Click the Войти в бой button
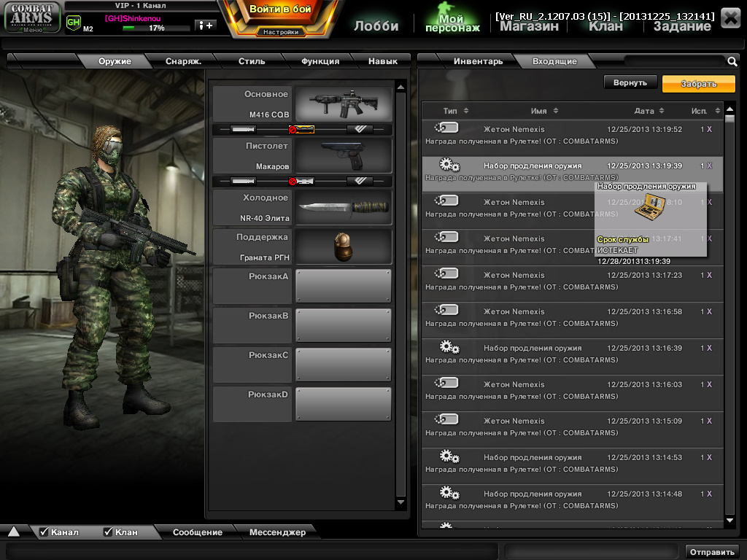This screenshot has width=747, height=560. point(280,9)
